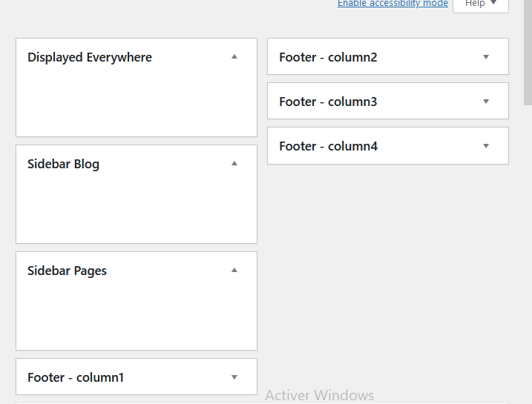Click the Displayed Everywhere heading
Screen dimensions: 532x404
click(90, 57)
